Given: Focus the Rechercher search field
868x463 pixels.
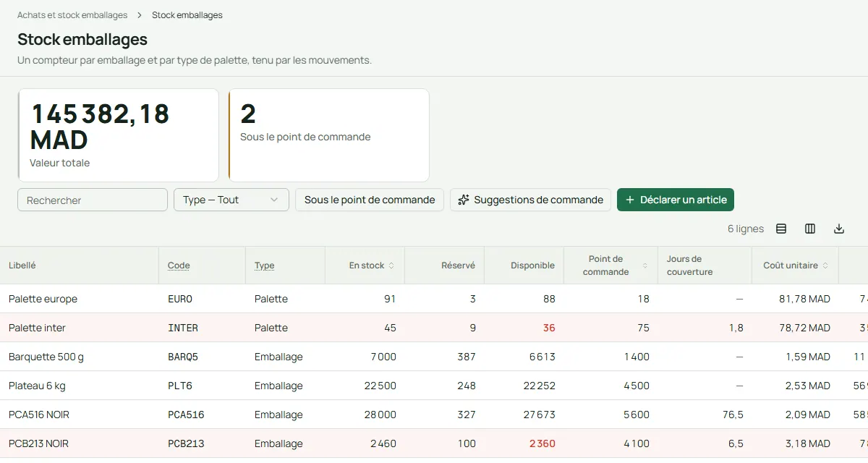Looking at the screenshot, I should [93, 200].
